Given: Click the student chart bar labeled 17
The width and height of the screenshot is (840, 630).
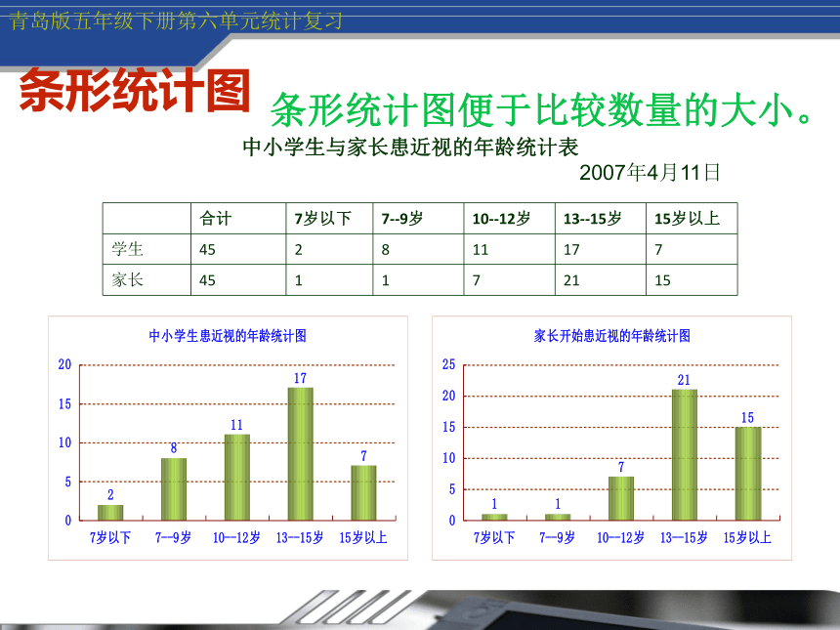Looking at the screenshot, I should (x=301, y=454).
